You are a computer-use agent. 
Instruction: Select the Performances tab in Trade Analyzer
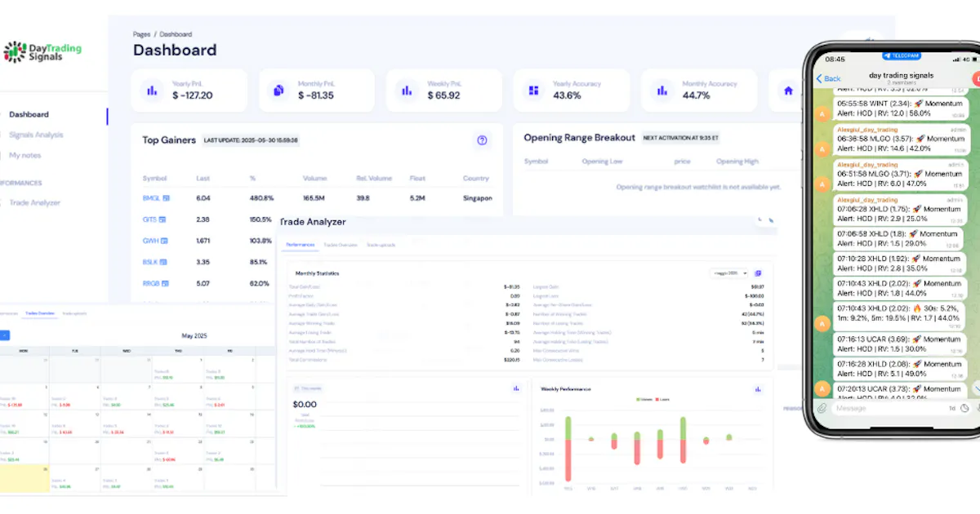(x=299, y=245)
